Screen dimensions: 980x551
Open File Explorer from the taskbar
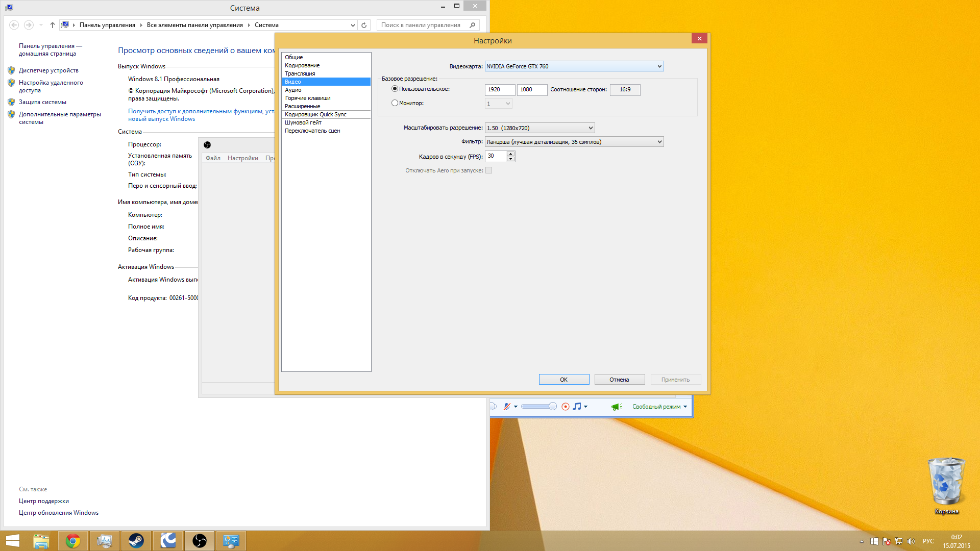41,541
